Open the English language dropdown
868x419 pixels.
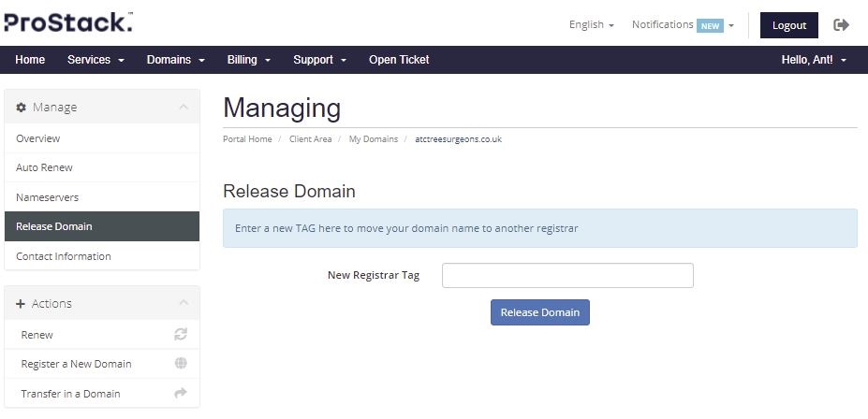[591, 25]
